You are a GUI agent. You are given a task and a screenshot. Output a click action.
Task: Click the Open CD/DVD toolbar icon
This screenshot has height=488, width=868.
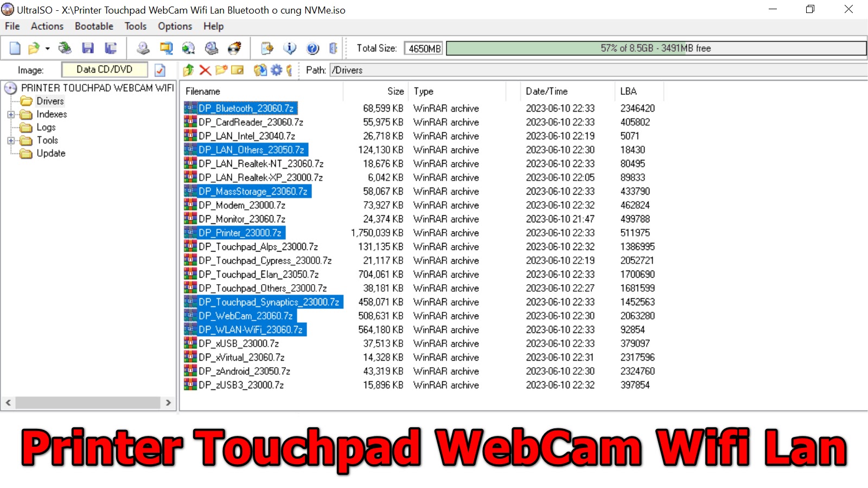(x=65, y=48)
